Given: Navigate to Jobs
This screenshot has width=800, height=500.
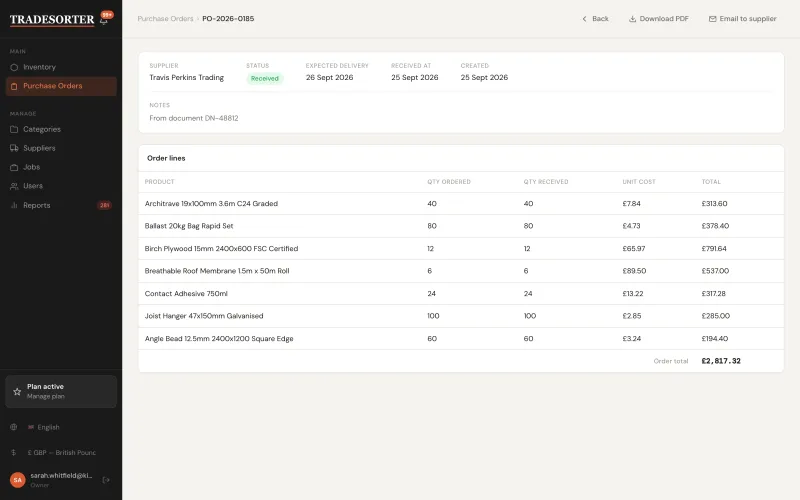Looking at the screenshot, I should coord(61,167).
